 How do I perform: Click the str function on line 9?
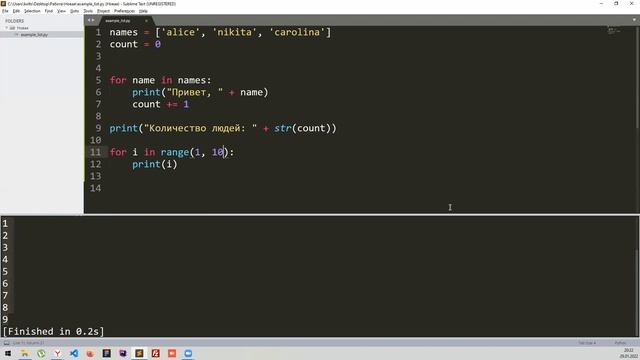pyautogui.click(x=282, y=128)
